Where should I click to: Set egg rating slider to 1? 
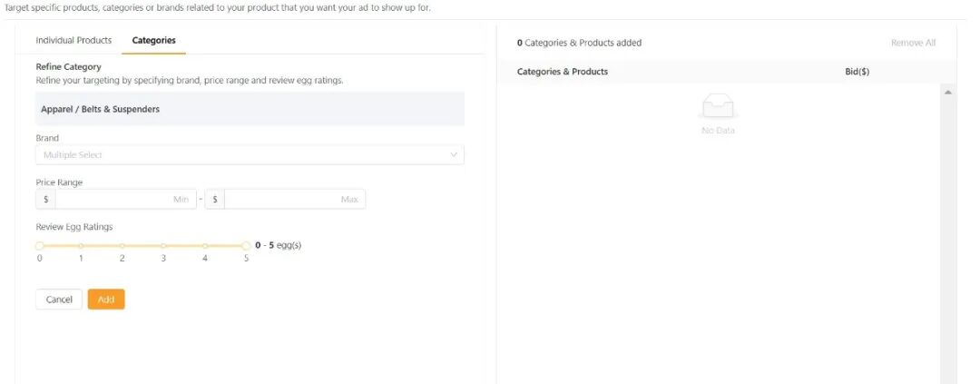pos(81,245)
